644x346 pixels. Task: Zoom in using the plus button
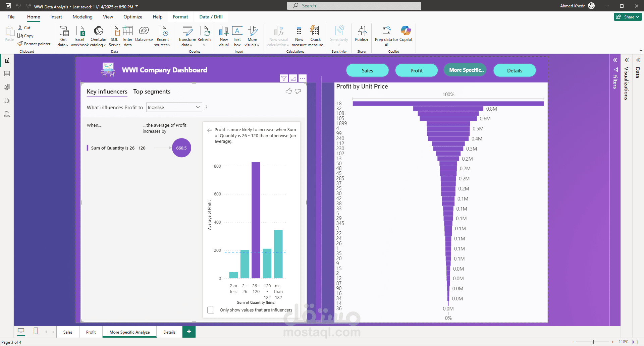613,342
